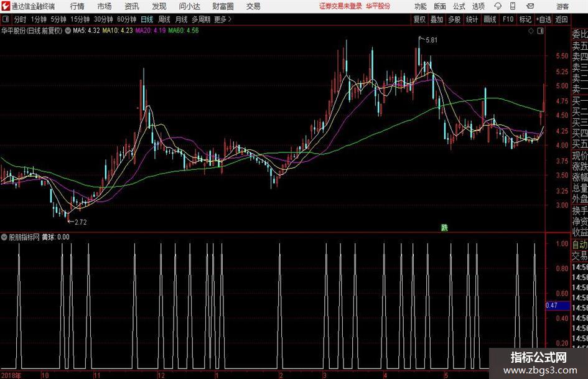The image size is (588, 379).
Task: Open the 问小达 menu
Action: click(189, 6)
